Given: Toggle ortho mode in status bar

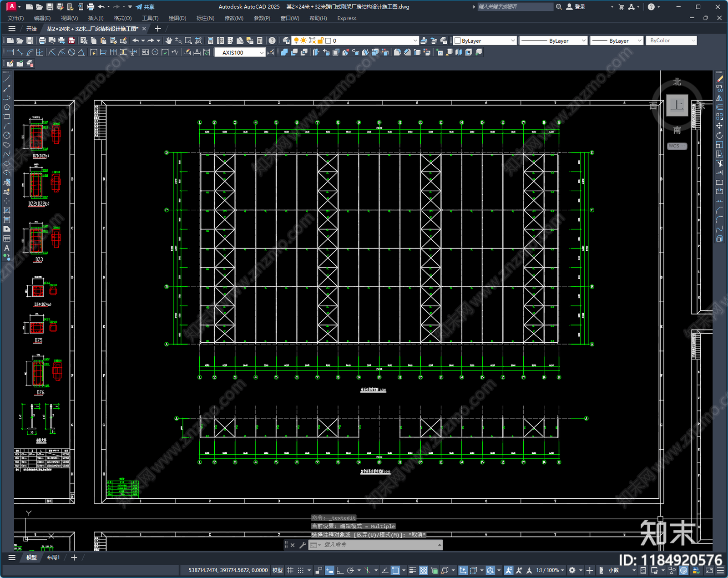Looking at the screenshot, I should [340, 570].
